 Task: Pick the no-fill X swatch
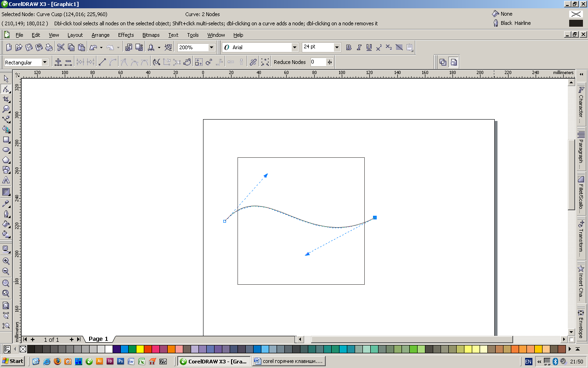pyautogui.click(x=23, y=349)
